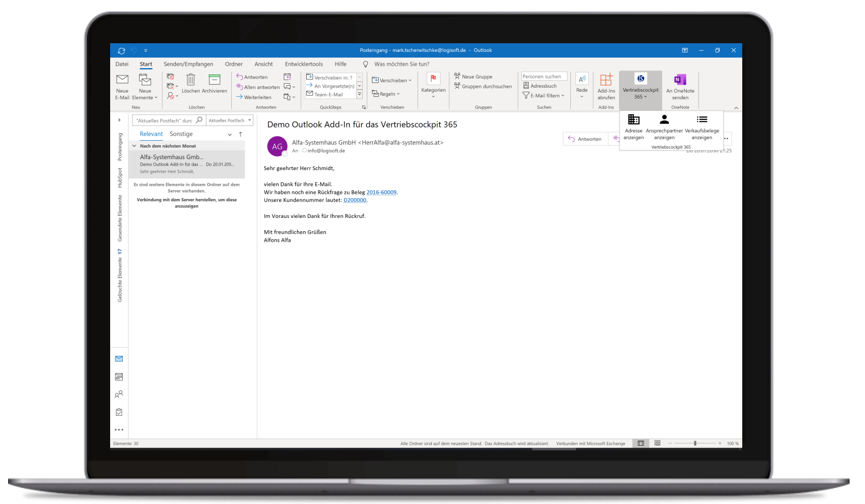
Task: Click the send/receive sync icon in title bar
Action: coord(121,51)
